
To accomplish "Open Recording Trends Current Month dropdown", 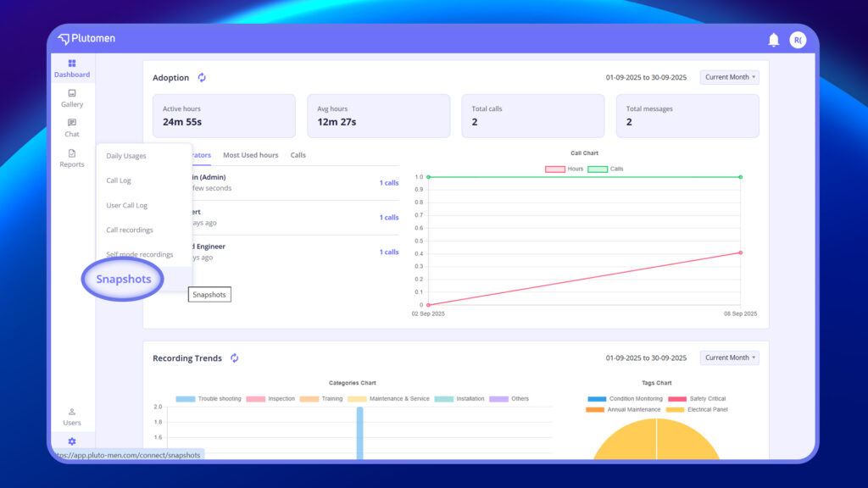I will 730,358.
